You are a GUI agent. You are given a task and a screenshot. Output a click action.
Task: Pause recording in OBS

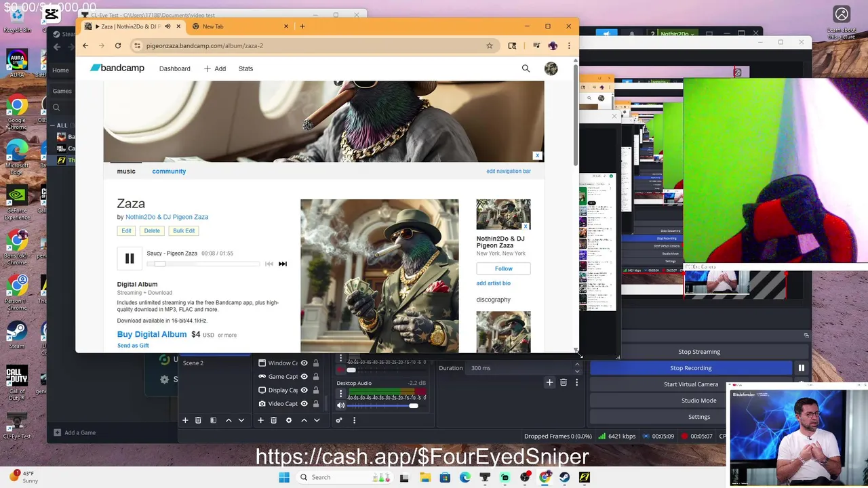pos(802,368)
